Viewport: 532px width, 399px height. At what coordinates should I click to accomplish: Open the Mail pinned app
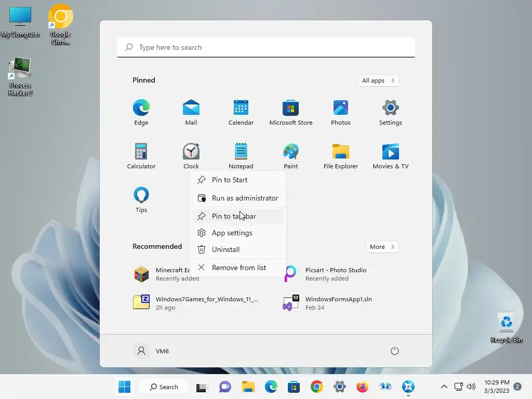191,113
